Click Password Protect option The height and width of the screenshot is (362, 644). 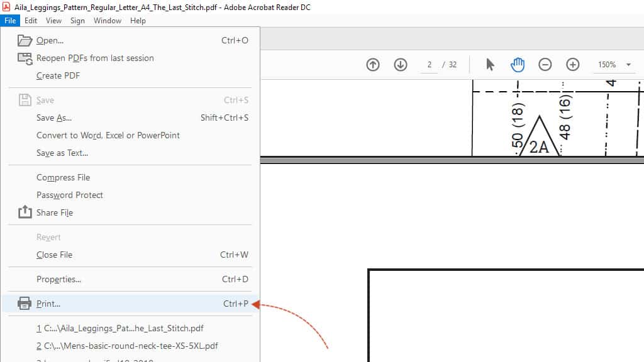coord(70,195)
